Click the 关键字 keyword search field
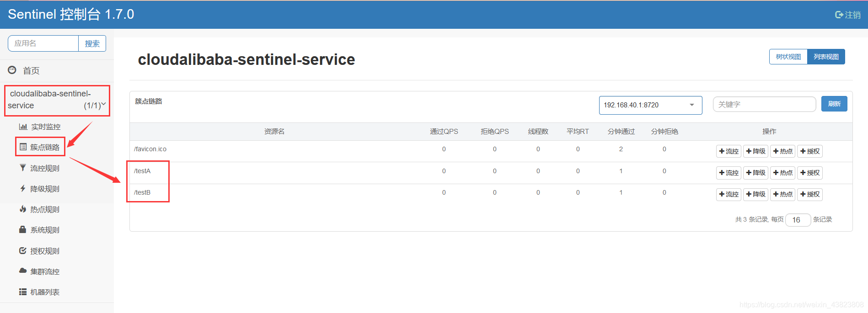 click(764, 104)
